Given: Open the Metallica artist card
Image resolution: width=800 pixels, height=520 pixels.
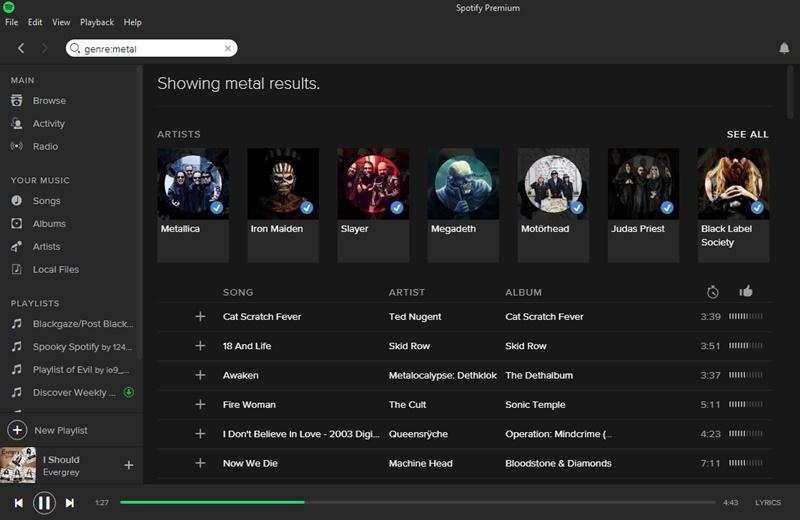Looking at the screenshot, I should pos(193,205).
